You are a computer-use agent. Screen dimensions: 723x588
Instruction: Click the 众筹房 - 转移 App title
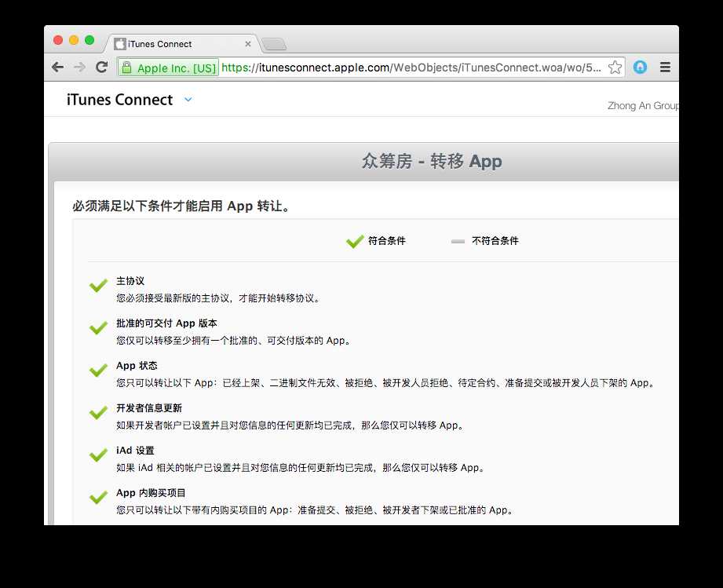click(x=432, y=162)
